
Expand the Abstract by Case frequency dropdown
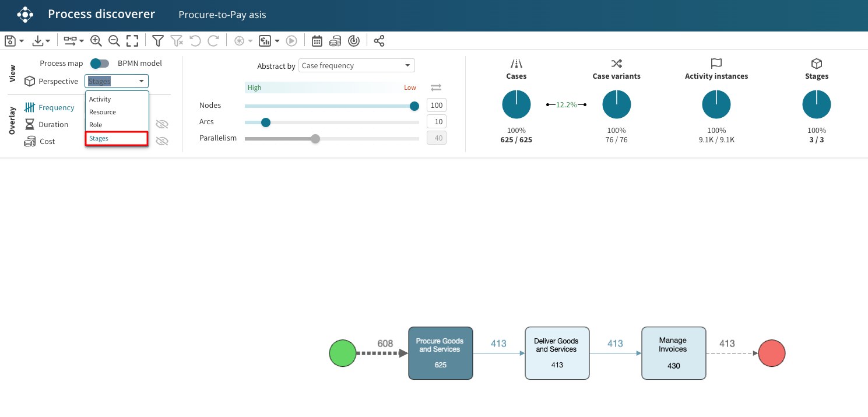click(356, 65)
